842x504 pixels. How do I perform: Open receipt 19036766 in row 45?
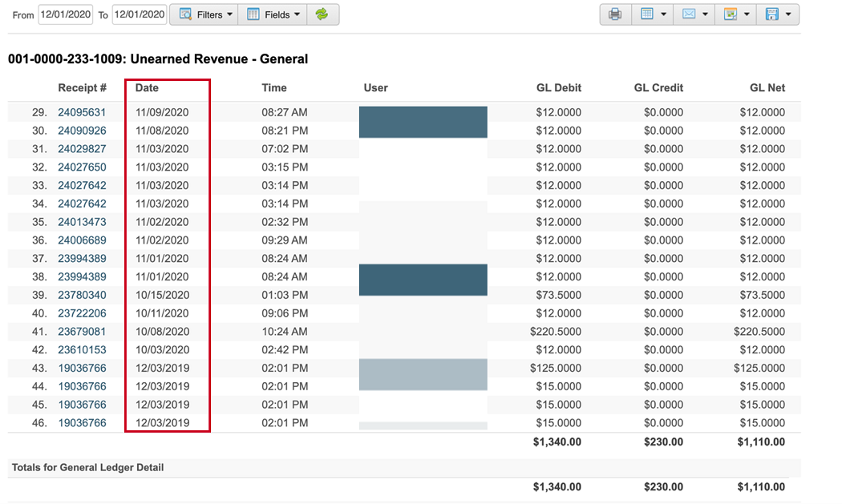tap(82, 404)
